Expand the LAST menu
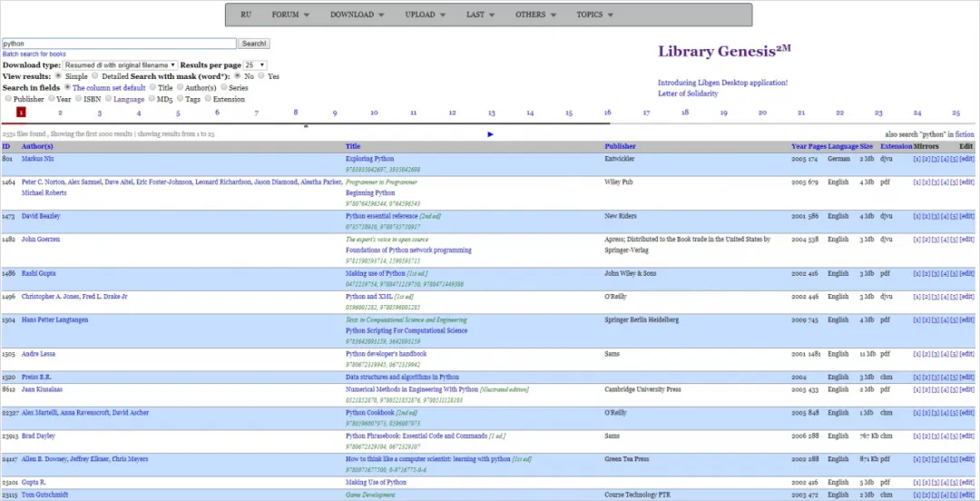Image resolution: width=980 pixels, height=501 pixels. pos(480,15)
